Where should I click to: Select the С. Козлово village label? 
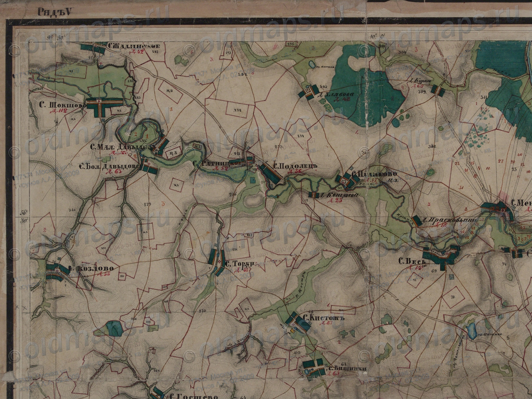pos(91,268)
